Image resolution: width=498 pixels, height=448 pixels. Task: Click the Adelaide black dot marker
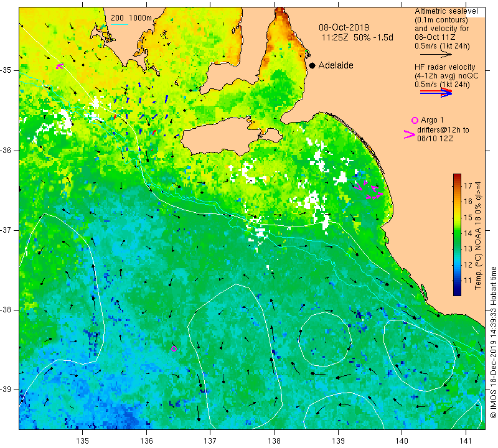[x=312, y=66]
